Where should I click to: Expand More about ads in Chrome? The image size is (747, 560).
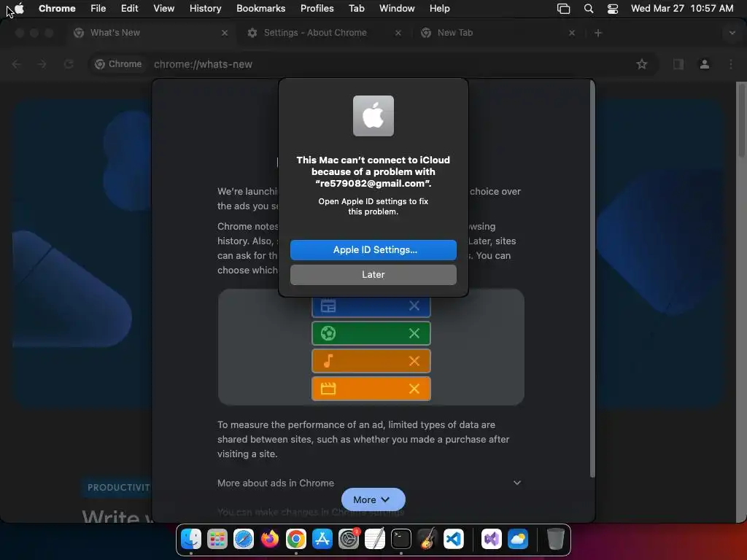369,483
